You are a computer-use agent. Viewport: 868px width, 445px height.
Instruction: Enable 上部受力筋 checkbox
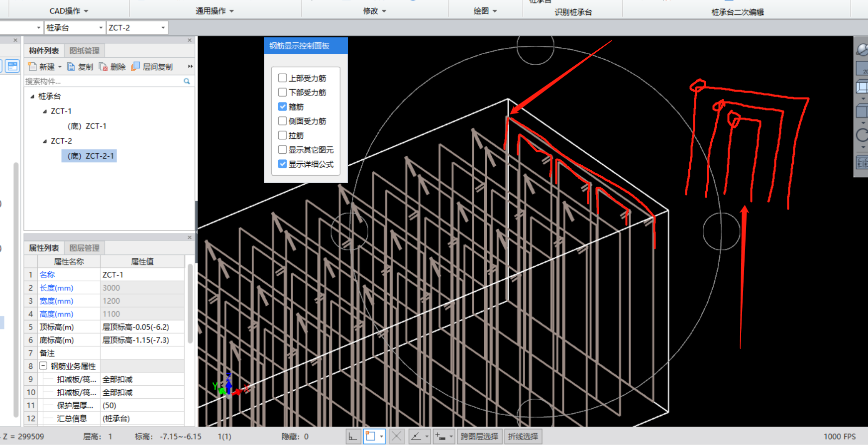[282, 78]
